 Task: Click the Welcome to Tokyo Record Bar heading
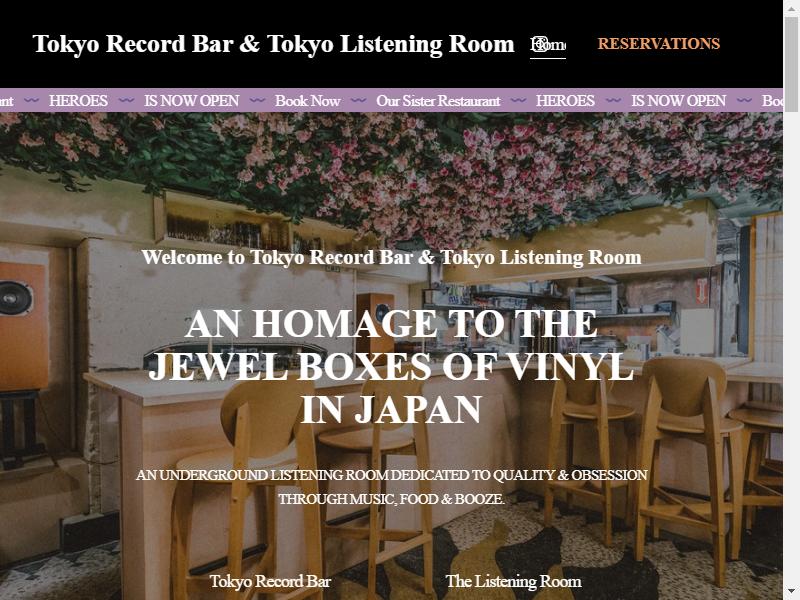point(391,257)
